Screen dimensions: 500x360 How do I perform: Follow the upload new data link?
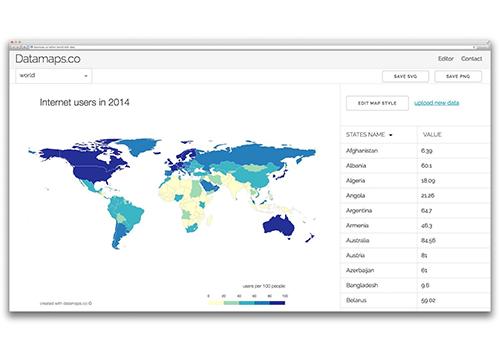click(x=437, y=103)
